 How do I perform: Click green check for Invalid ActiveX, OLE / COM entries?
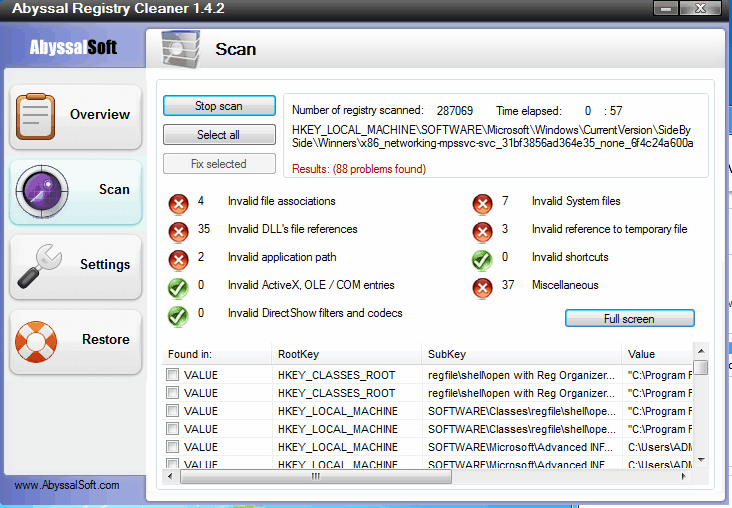[178, 288]
